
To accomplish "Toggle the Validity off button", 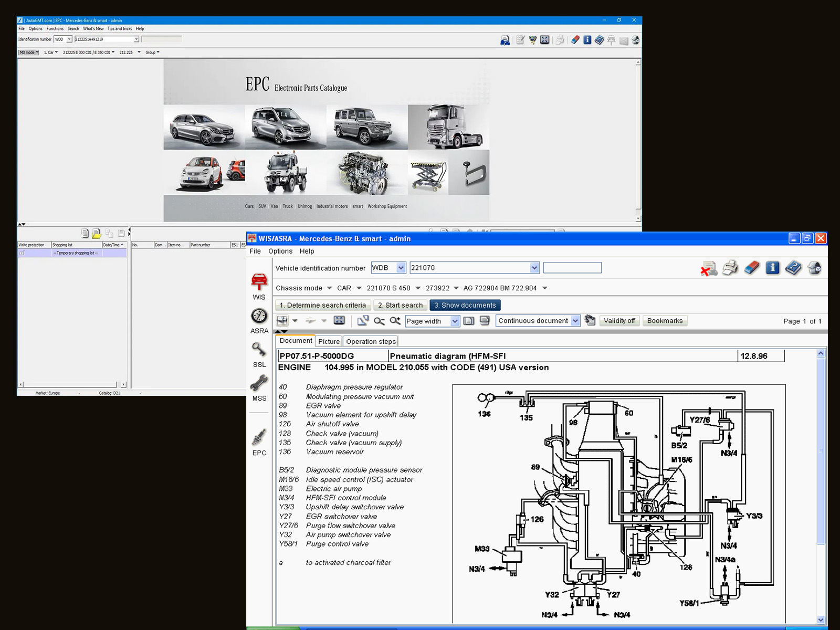I will pyautogui.click(x=619, y=321).
